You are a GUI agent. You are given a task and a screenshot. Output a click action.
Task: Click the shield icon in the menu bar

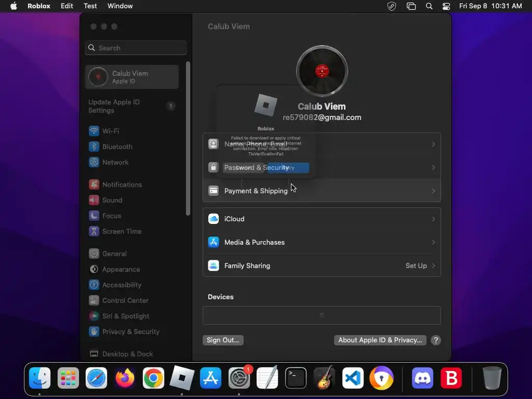coord(392,6)
